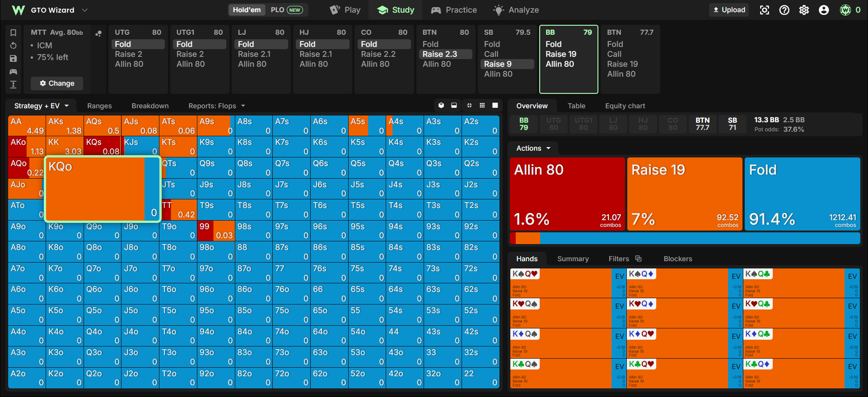Select BTN 77.7 position in Overview
The image size is (868, 397).
coord(703,124)
